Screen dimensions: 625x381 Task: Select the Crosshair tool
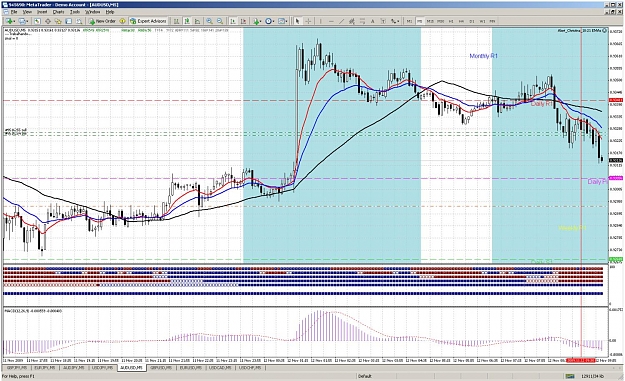[308, 21]
